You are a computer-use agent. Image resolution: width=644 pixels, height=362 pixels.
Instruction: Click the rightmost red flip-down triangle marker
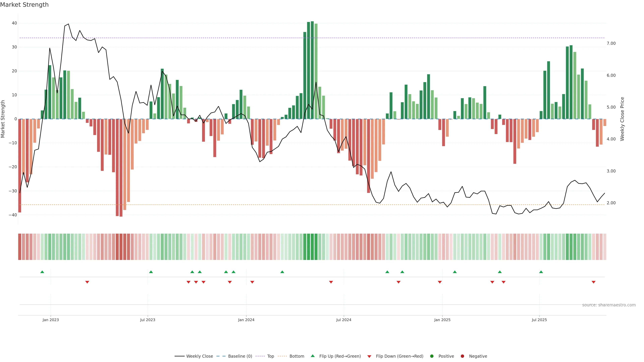point(594,282)
